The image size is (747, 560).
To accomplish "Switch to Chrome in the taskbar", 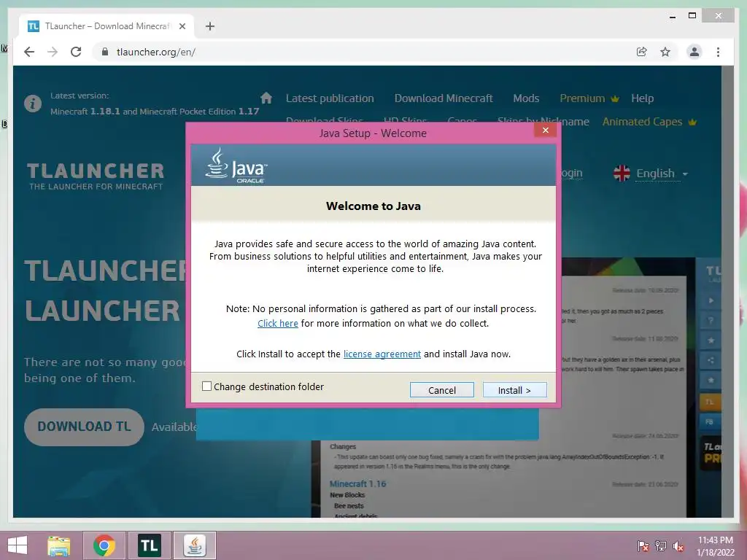I will point(104,545).
